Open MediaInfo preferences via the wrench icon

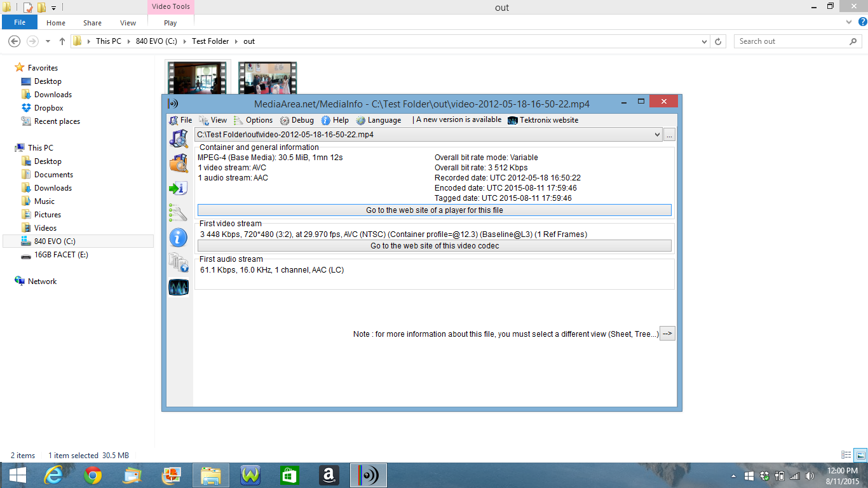179,213
